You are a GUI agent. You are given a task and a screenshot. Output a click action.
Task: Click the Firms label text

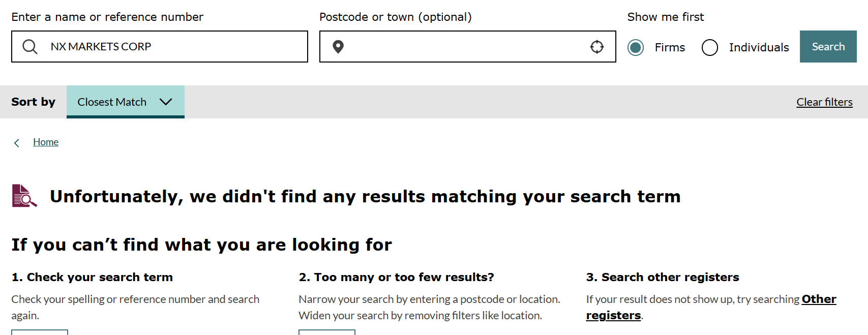point(670,47)
